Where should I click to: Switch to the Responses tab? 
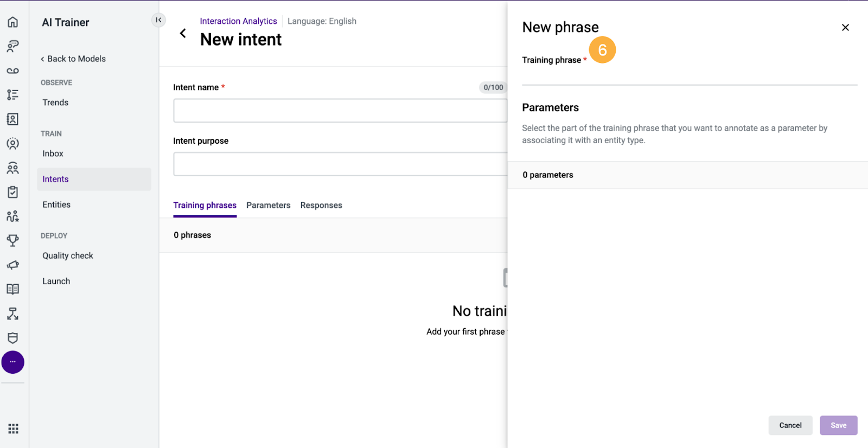[x=321, y=205]
